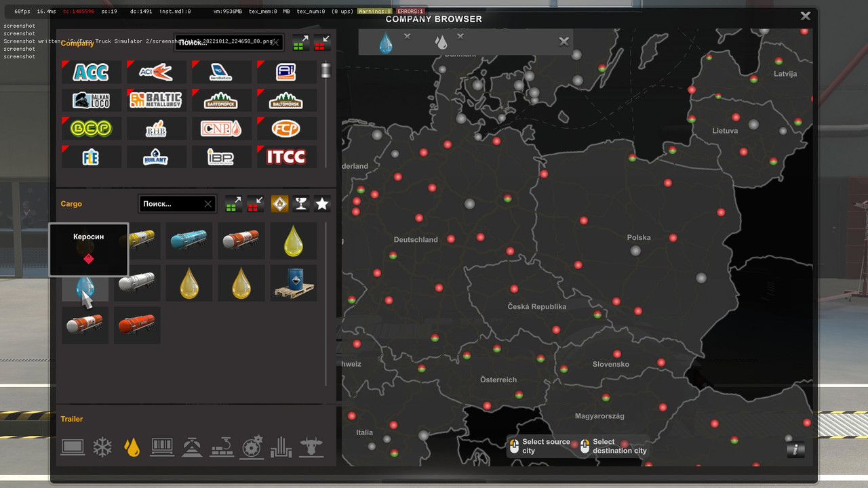Click the Slovensko map label
The height and width of the screenshot is (488, 868).
[611, 364]
